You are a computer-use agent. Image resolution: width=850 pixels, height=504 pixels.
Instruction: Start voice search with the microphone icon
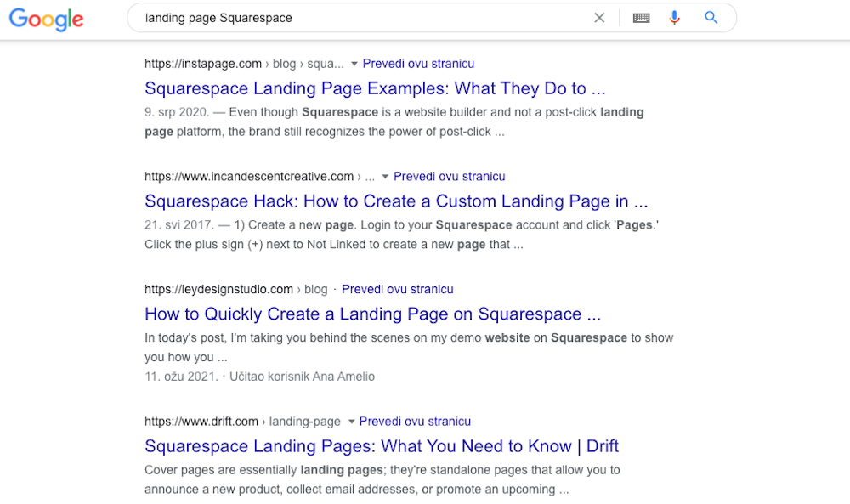pyautogui.click(x=674, y=18)
